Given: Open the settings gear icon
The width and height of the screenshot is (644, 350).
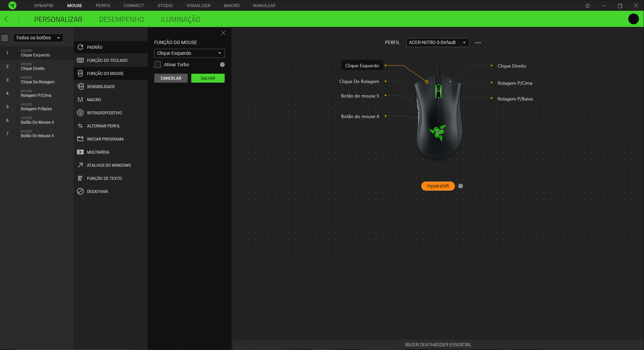Looking at the screenshot, I should (588, 6).
